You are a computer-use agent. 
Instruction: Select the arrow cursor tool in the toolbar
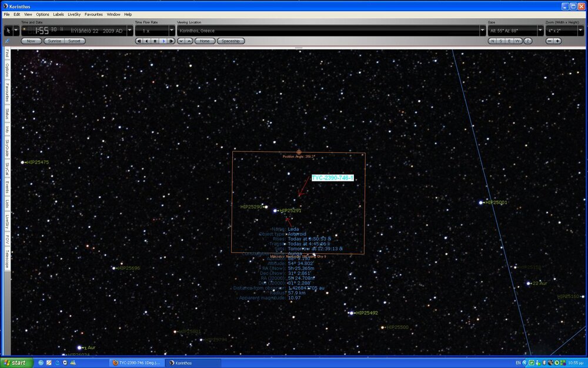[x=7, y=29]
